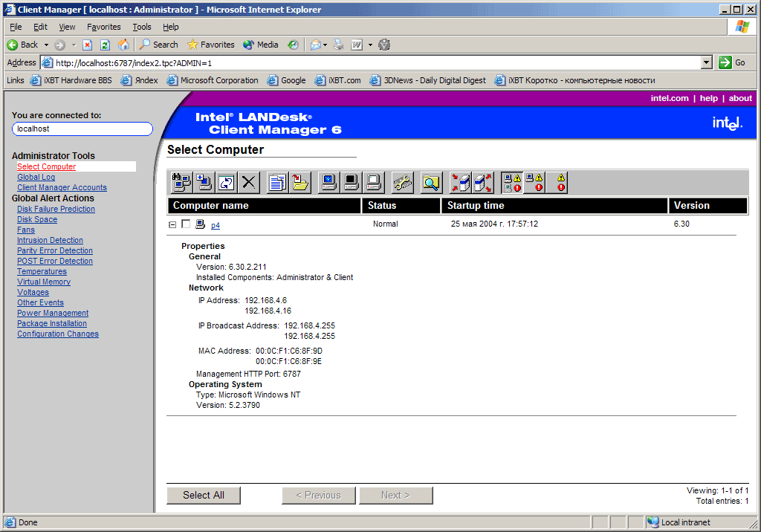Open the Intrusion Detection link
The height and width of the screenshot is (532, 761).
coord(50,240)
